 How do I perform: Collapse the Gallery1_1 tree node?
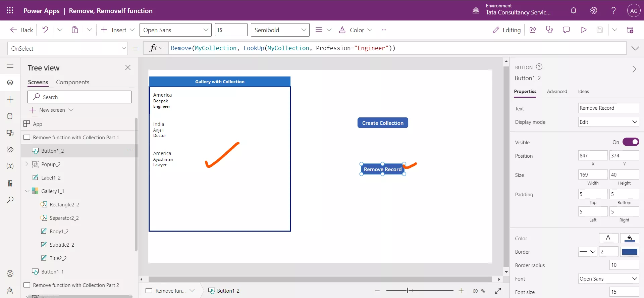coord(27,191)
